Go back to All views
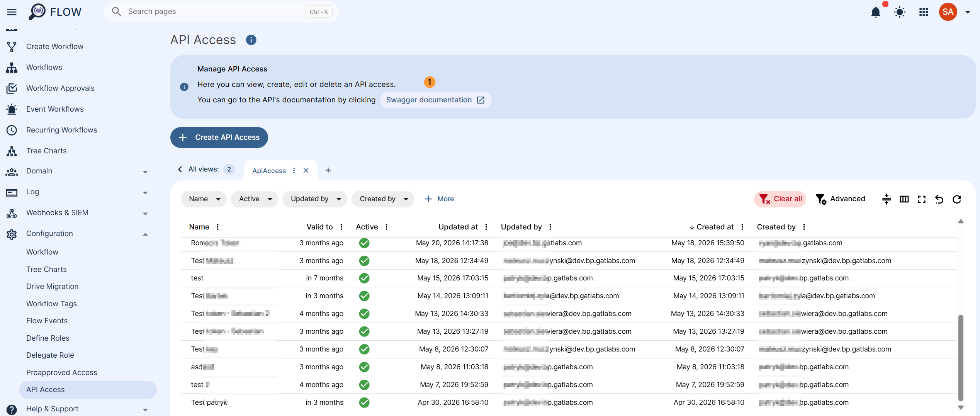Image resolution: width=980 pixels, height=416 pixels. point(206,169)
